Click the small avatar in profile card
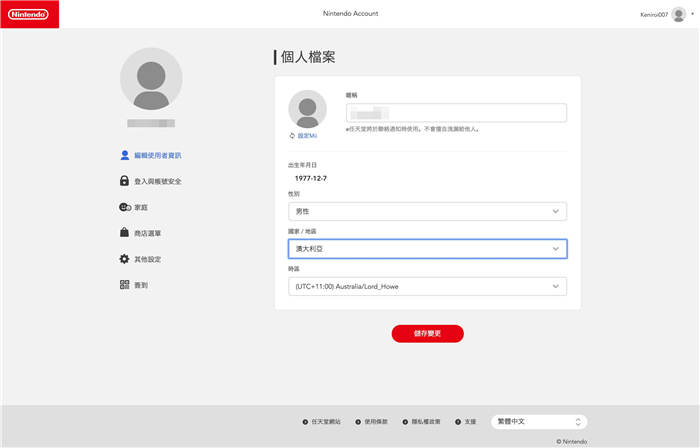The height and width of the screenshot is (448, 700). tap(308, 109)
